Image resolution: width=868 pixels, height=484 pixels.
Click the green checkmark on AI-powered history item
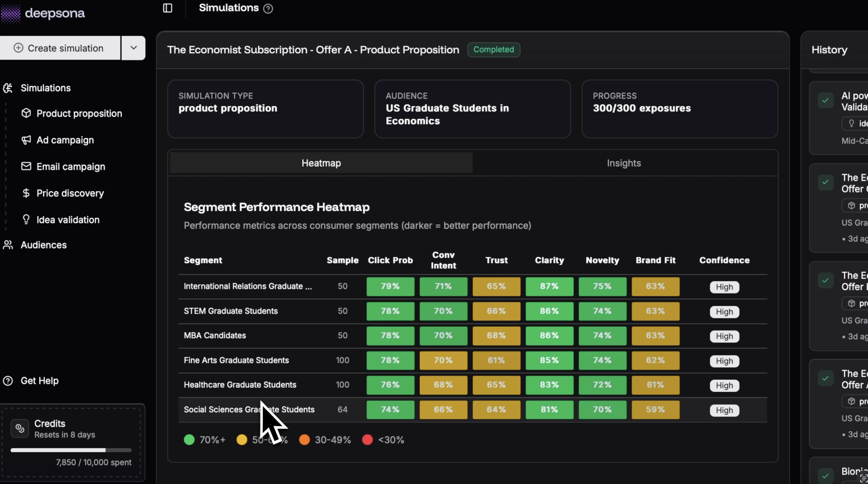(825, 101)
